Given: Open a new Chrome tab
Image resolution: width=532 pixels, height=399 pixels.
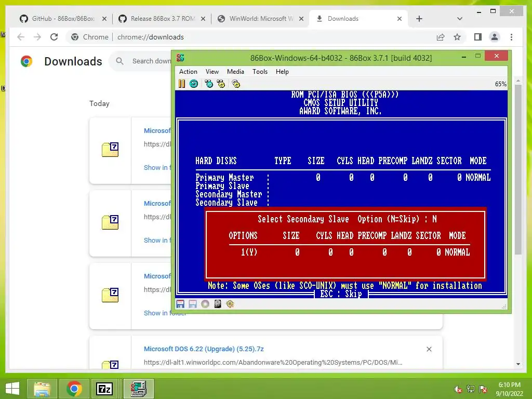Looking at the screenshot, I should pos(419,19).
